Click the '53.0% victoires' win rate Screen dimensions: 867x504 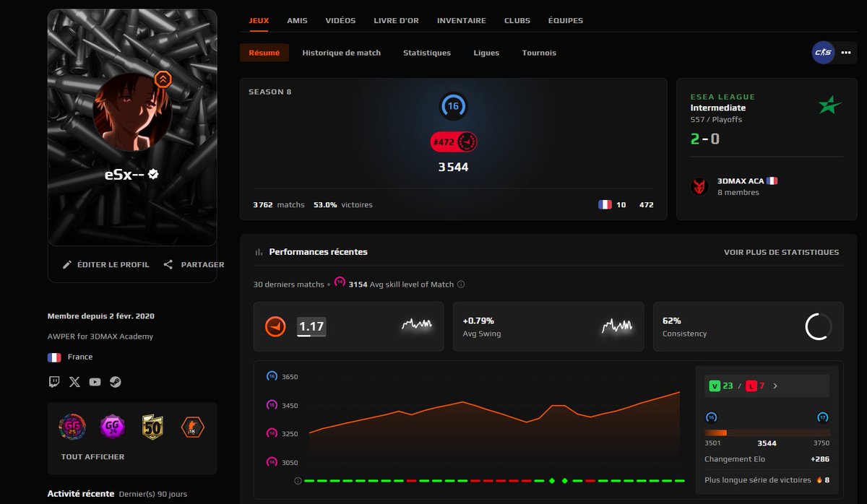pos(343,205)
